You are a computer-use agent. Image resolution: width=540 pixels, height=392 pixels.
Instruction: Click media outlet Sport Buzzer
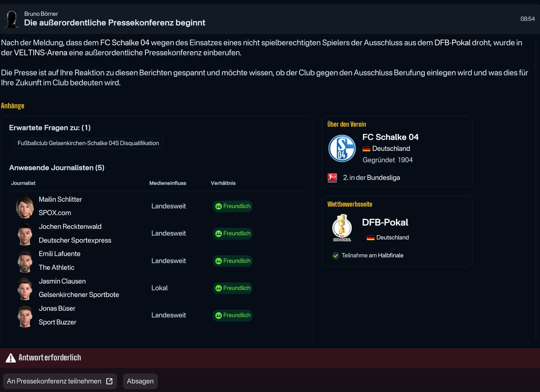click(58, 322)
